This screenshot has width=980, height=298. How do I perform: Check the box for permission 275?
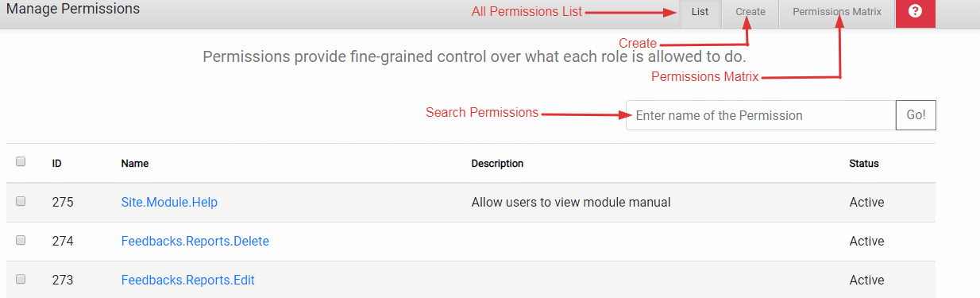pyautogui.click(x=21, y=201)
